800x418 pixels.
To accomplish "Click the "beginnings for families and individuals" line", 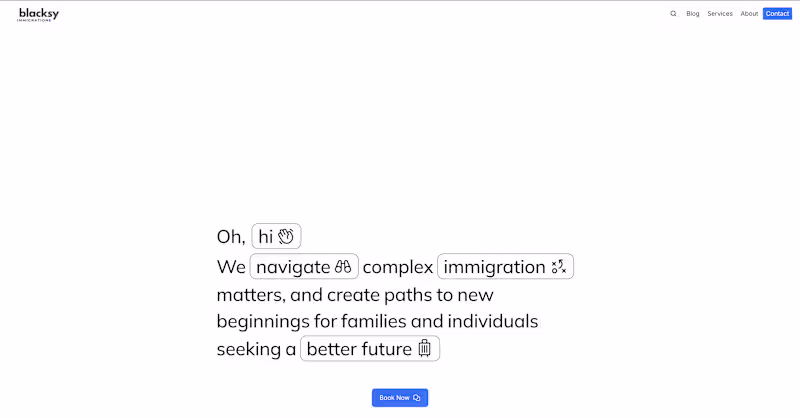I will 377,322.
